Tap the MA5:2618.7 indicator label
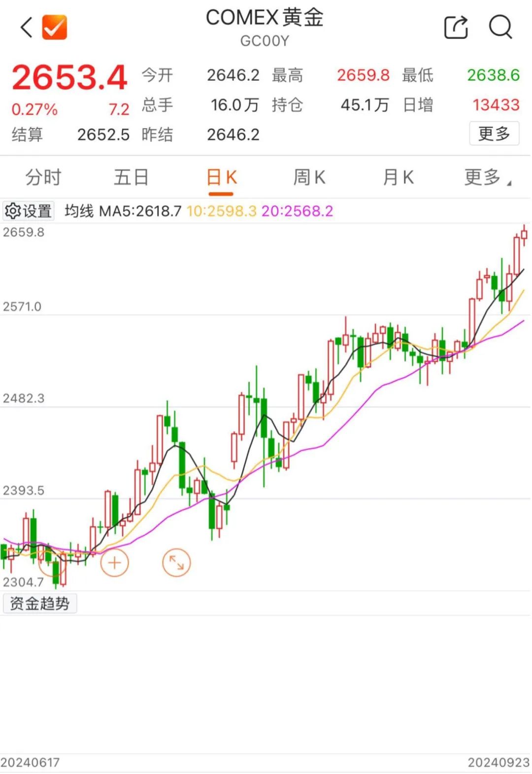 tap(140, 211)
